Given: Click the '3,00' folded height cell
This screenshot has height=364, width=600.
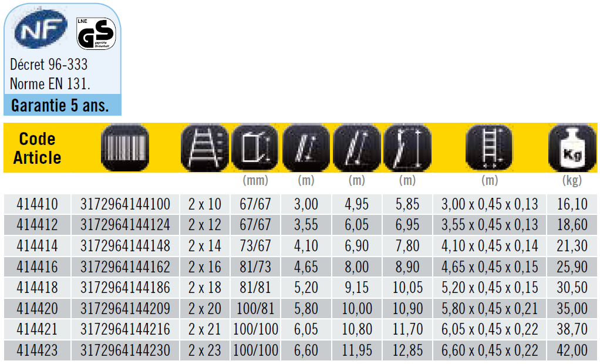Looking at the screenshot, I should 306,204.
